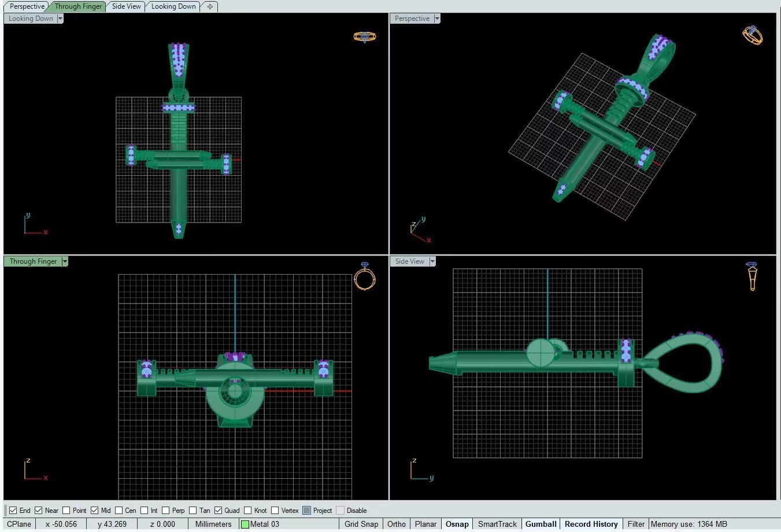
Task: Uncheck the Near object snap
Action: tap(39, 510)
